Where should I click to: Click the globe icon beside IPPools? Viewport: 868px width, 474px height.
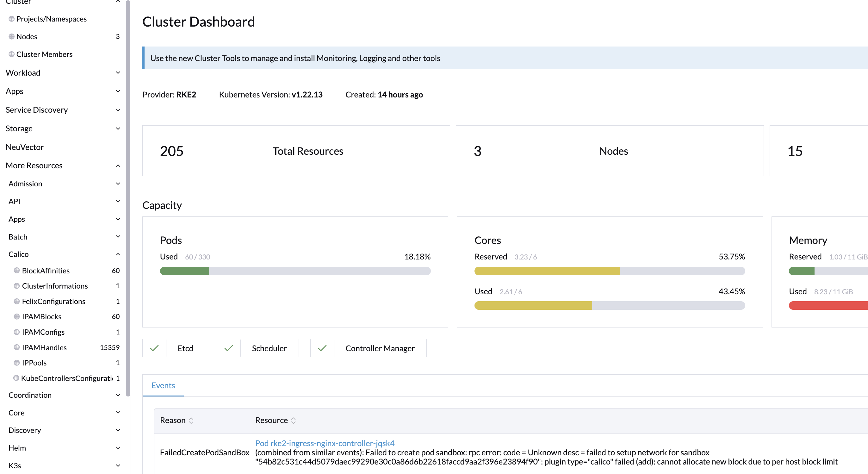click(16, 363)
